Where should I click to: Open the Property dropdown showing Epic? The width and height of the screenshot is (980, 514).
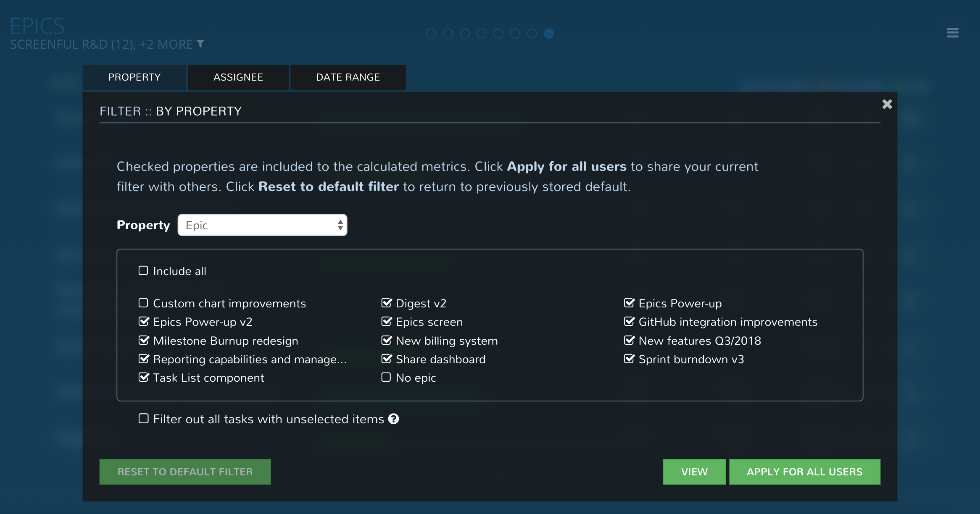(262, 225)
